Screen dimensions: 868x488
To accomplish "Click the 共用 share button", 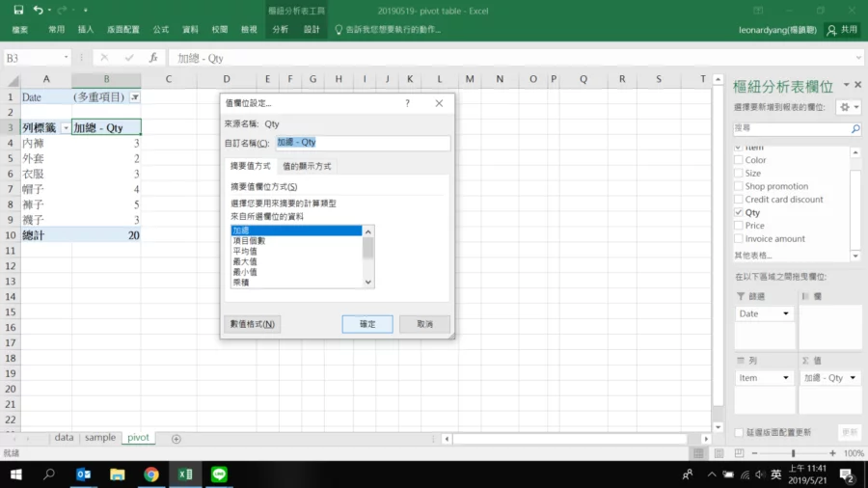I will click(x=843, y=30).
